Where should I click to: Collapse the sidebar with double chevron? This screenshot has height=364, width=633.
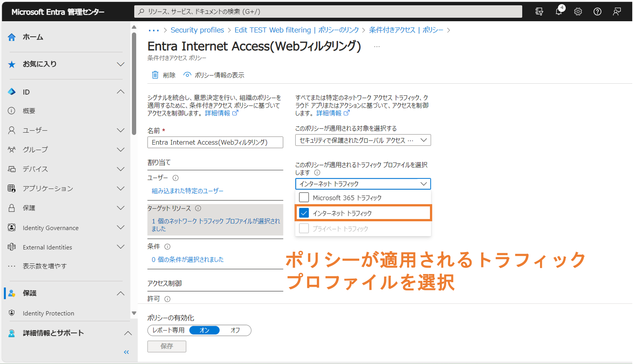(126, 352)
